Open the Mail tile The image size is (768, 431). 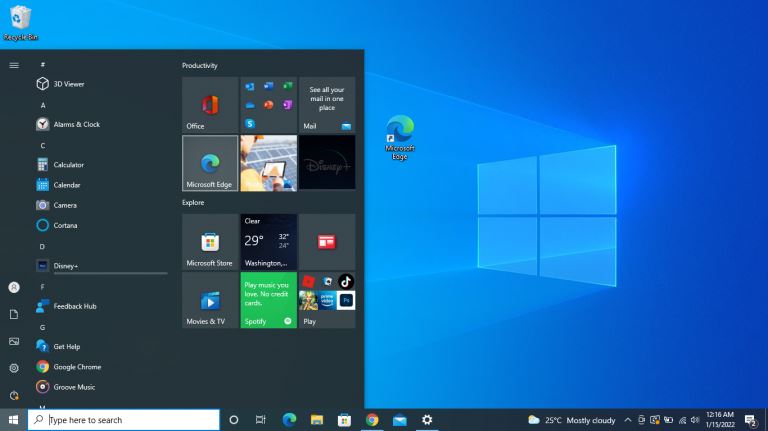[x=327, y=105]
